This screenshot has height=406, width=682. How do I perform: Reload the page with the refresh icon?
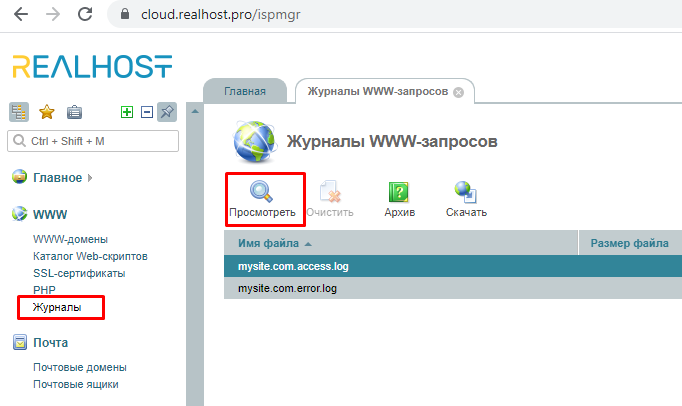click(x=85, y=14)
